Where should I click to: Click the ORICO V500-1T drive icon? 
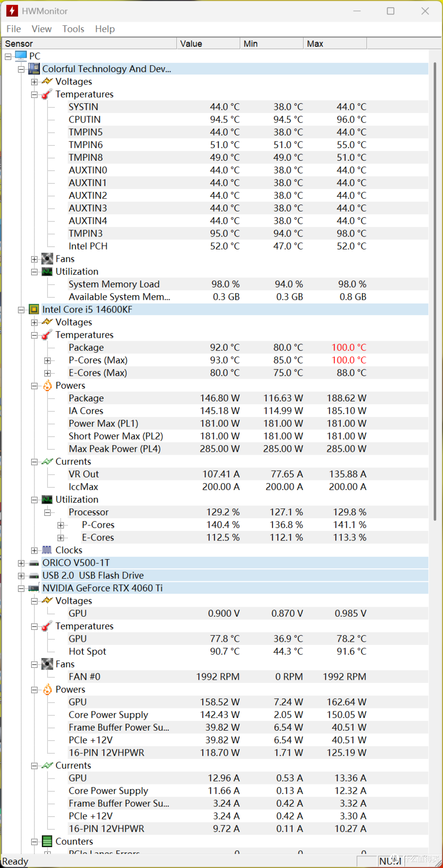tap(34, 563)
